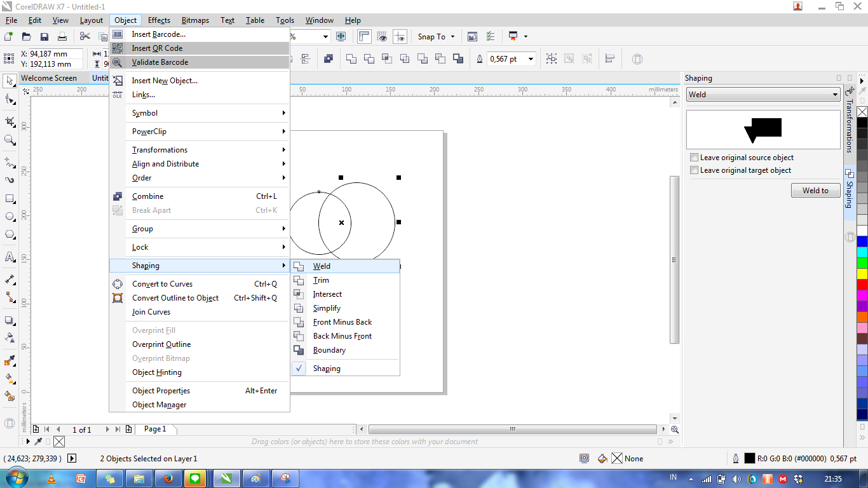Image resolution: width=868 pixels, height=488 pixels.
Task: Choose the Text tool
Action: 9,257
